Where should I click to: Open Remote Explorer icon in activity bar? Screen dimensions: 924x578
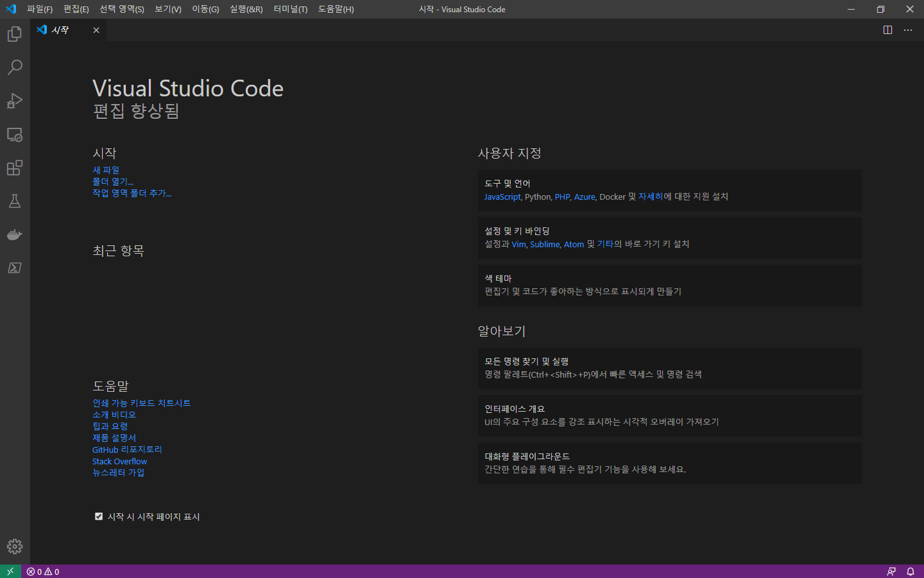(15, 134)
